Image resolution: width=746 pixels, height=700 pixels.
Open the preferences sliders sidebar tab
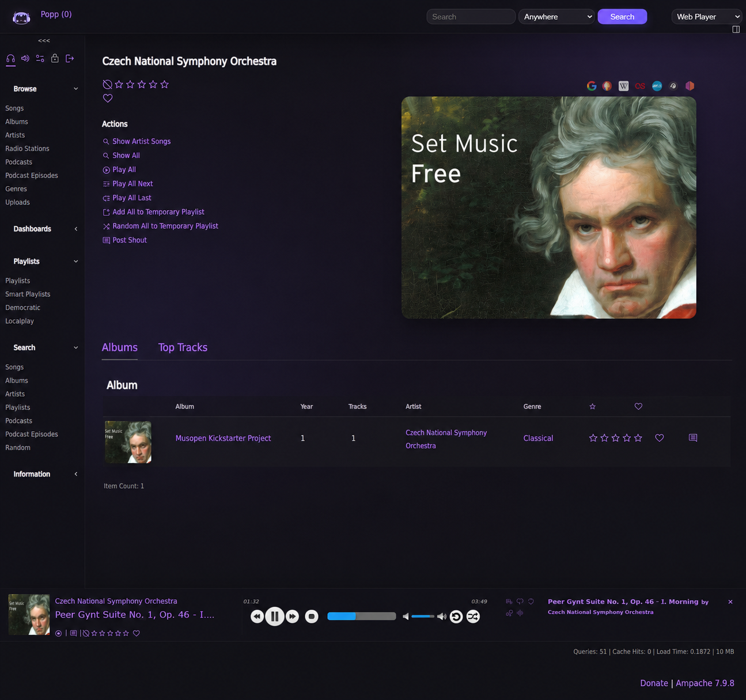pos(40,58)
